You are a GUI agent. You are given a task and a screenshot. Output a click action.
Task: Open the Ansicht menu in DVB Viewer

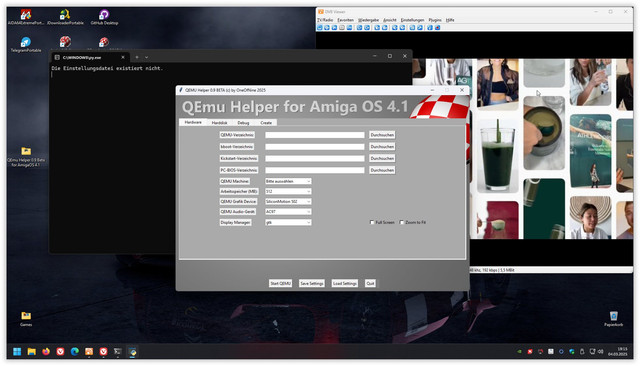point(390,20)
